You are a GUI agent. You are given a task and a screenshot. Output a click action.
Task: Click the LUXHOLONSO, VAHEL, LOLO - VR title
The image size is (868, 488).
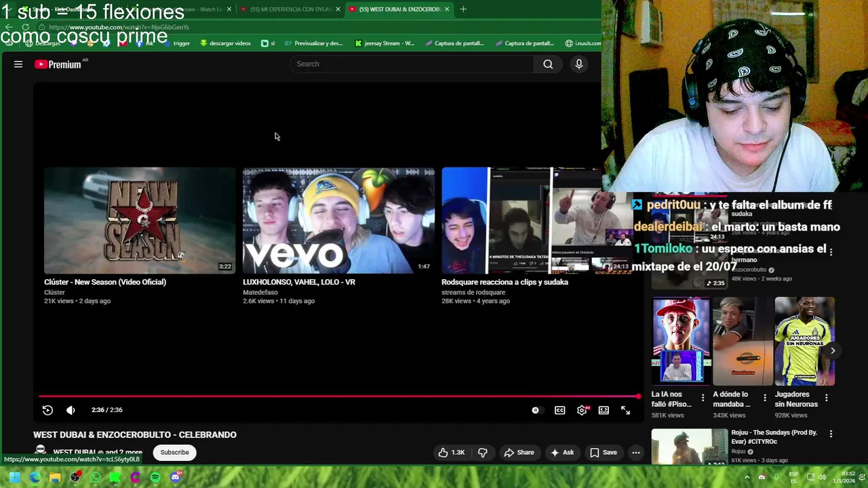[299, 282]
